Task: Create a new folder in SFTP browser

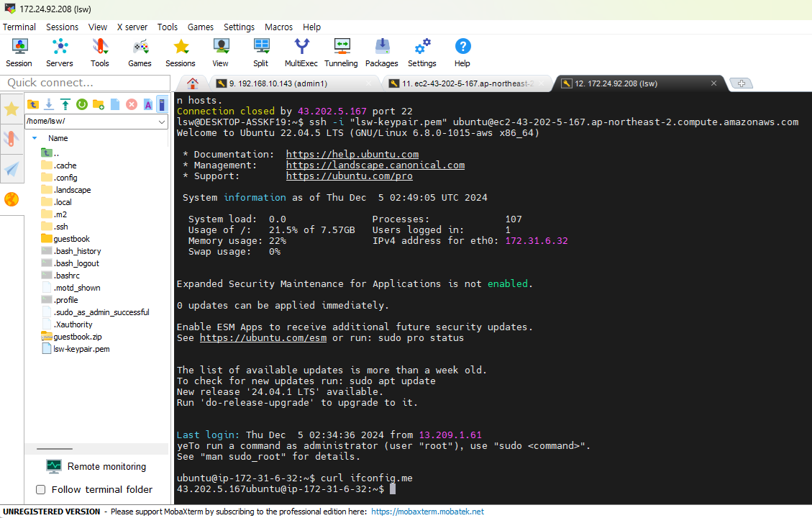Action: point(99,104)
